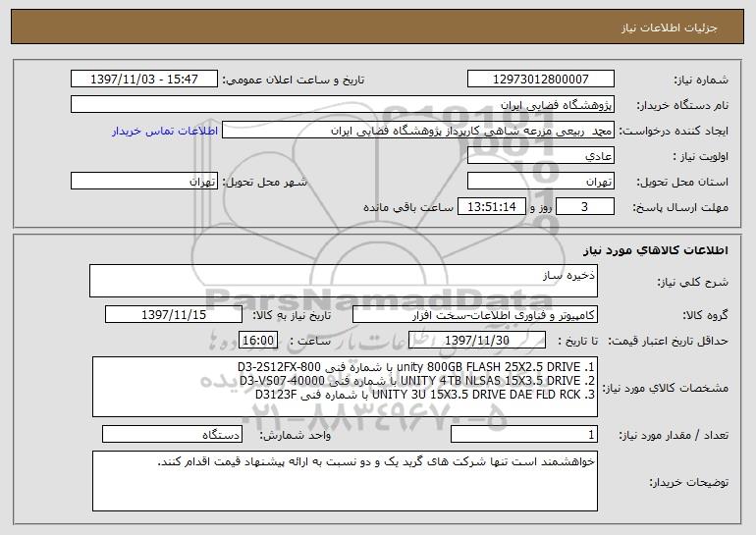Click the general description field ذخیره ساز

[344, 281]
